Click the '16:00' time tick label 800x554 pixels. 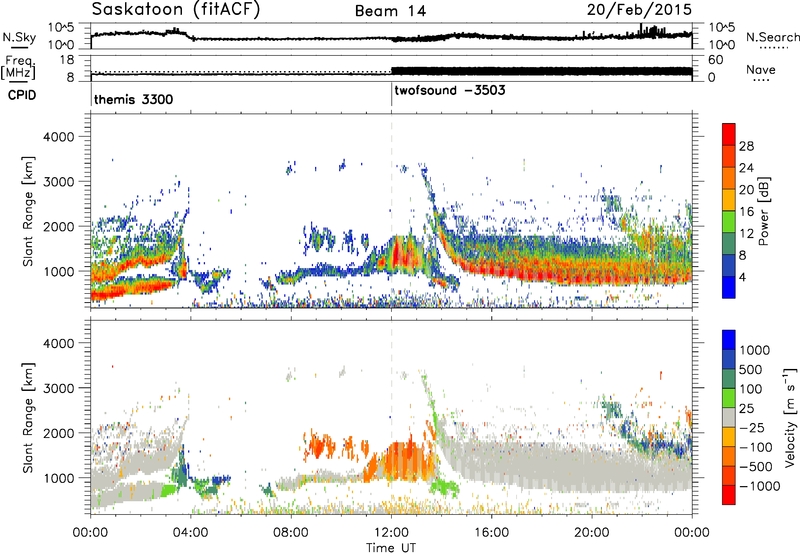pos(491,533)
